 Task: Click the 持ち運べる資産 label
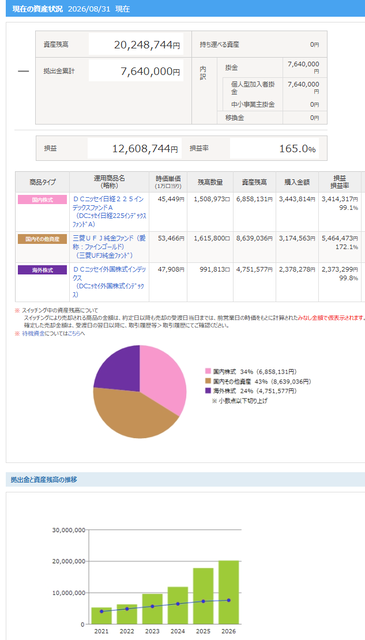[x=219, y=44]
